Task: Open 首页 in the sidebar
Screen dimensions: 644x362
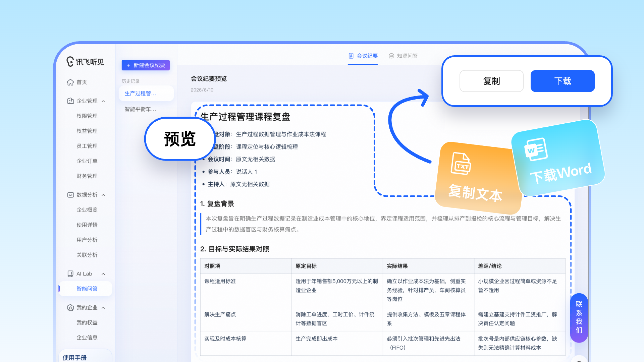Action: click(82, 82)
